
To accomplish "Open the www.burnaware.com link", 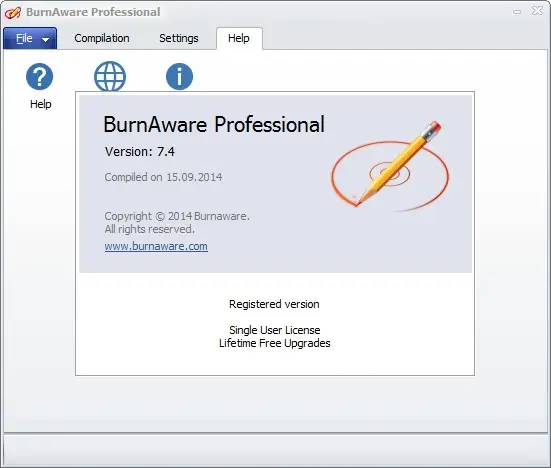I will pyautogui.click(x=156, y=246).
